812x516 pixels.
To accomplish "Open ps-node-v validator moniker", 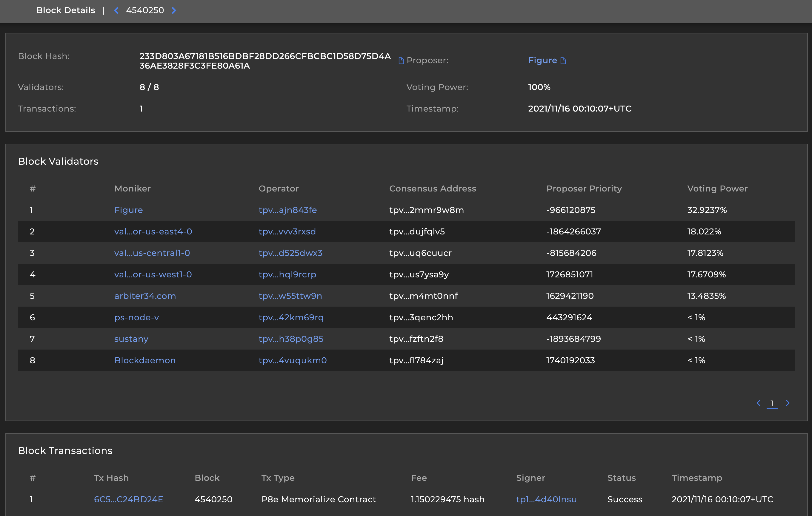I will coord(136,317).
